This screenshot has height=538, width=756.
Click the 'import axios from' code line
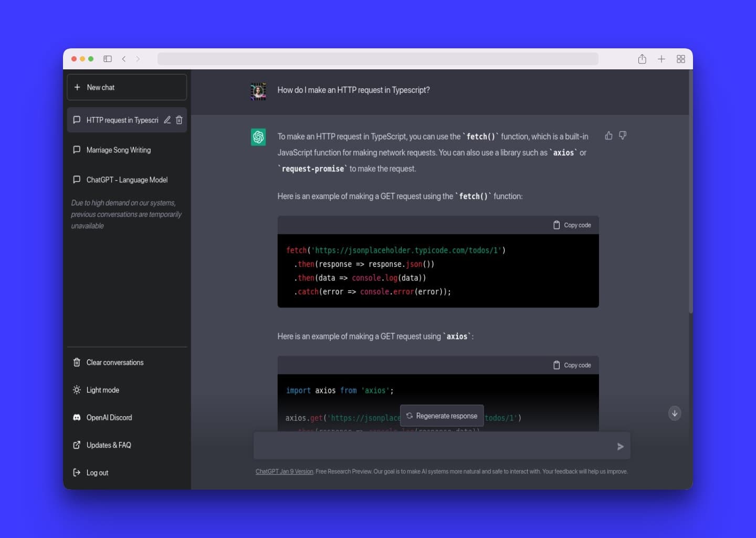340,390
